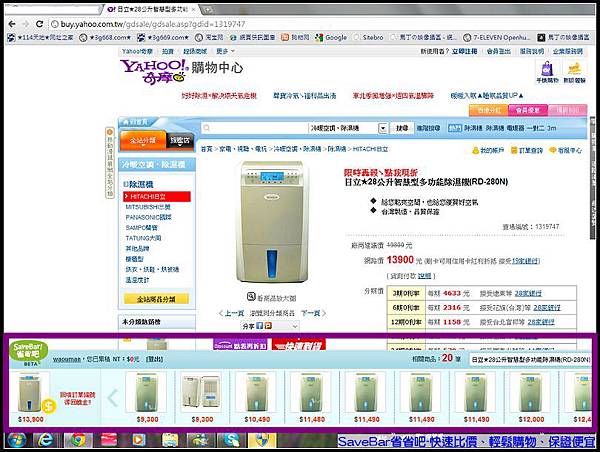Share the product via the Plurk icon
Viewport: 600px width, 452px height.
click(268, 326)
